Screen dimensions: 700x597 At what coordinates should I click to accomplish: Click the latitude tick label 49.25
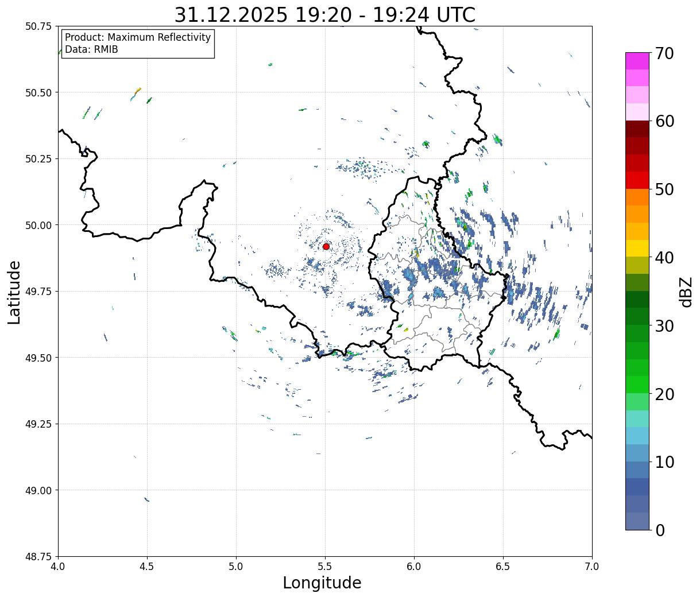coord(38,424)
